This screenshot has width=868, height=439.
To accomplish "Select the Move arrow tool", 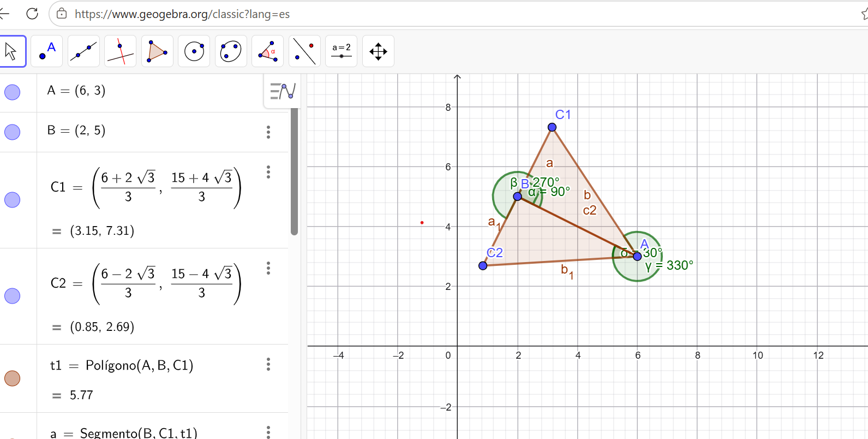I will pyautogui.click(x=11, y=51).
